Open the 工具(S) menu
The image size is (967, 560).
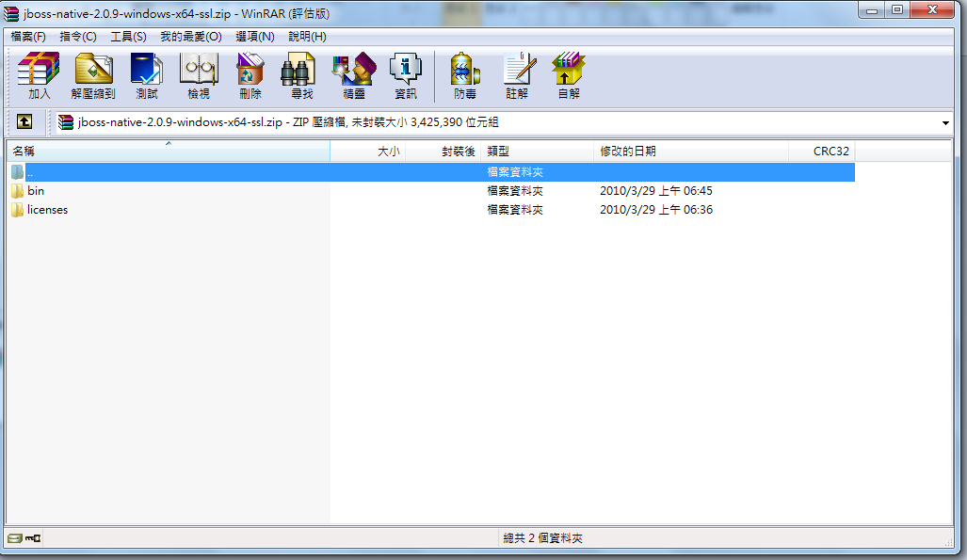coord(128,37)
